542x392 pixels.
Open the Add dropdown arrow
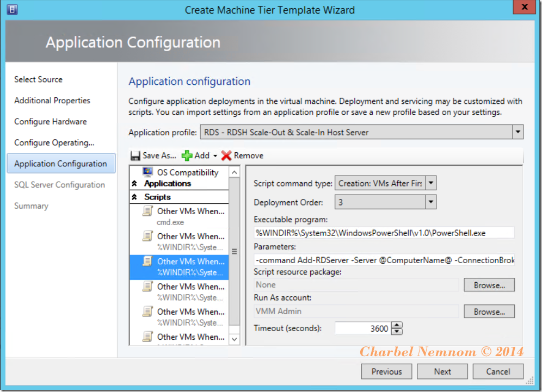(215, 156)
